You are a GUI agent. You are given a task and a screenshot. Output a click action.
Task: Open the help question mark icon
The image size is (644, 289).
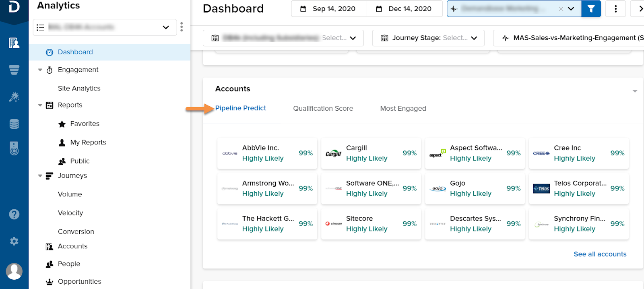click(14, 214)
